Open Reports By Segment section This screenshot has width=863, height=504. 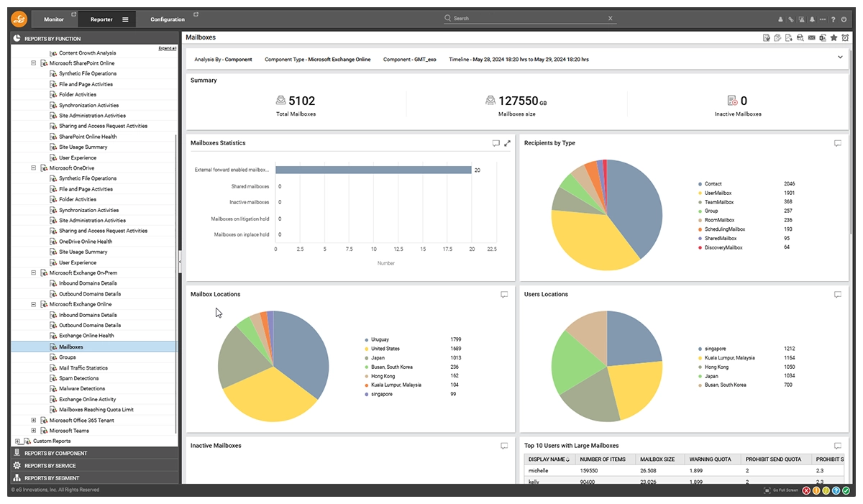point(94,478)
